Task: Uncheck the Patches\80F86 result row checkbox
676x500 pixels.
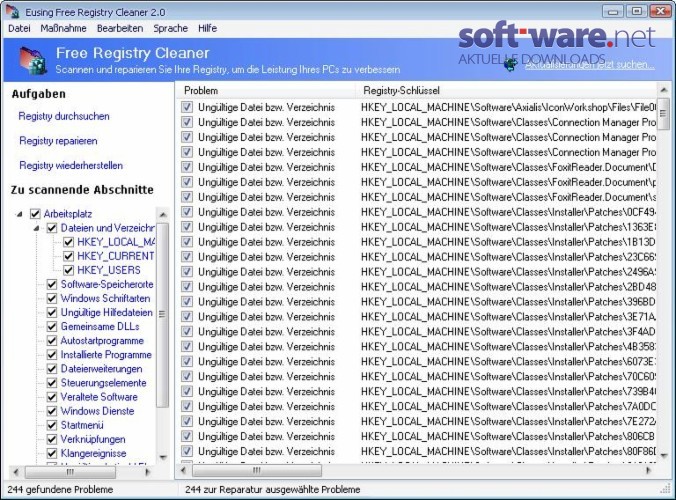Action: 187,451
